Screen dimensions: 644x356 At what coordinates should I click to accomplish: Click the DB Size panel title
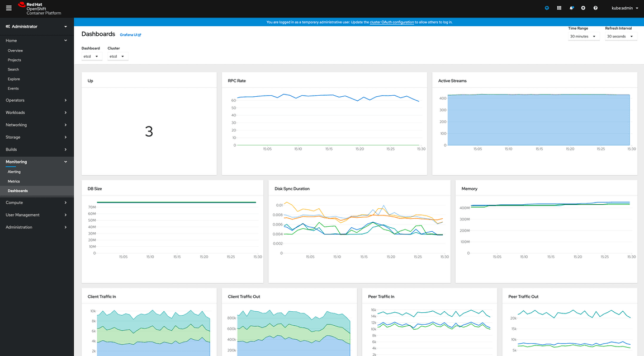[94, 189]
